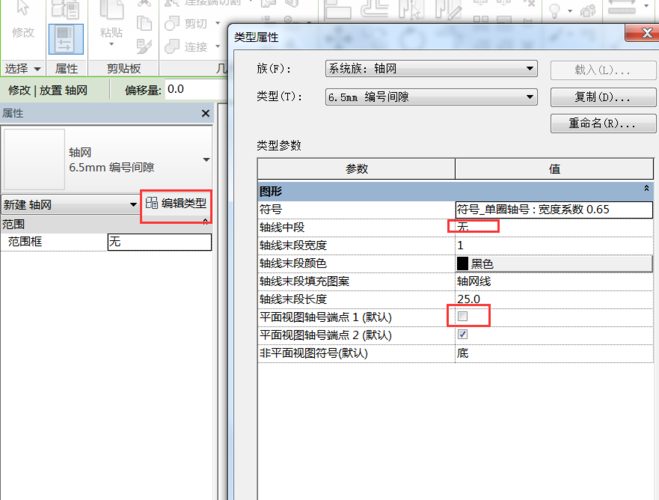This screenshot has width=659, height=500.
Task: Click the 参数 column header
Action: click(x=356, y=169)
